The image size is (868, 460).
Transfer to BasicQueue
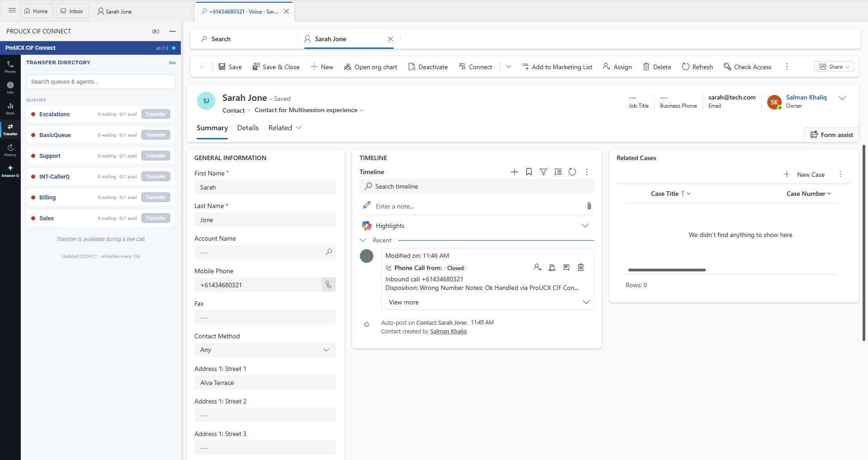[x=156, y=135]
